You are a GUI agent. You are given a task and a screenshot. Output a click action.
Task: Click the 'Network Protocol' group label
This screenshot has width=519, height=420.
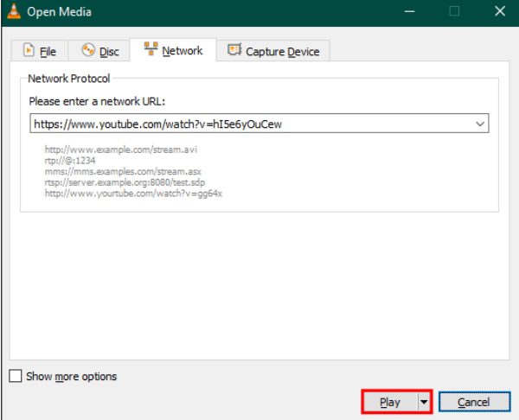(x=69, y=79)
